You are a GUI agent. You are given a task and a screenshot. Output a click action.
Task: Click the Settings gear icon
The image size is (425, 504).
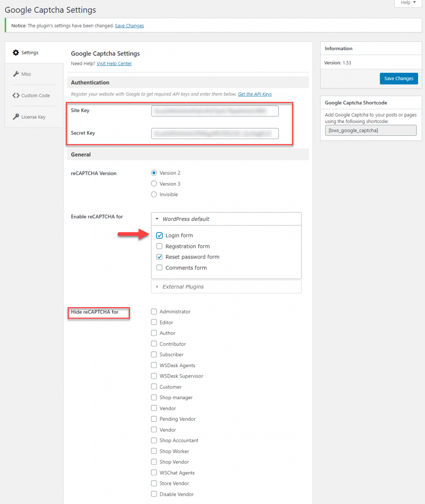(x=16, y=52)
